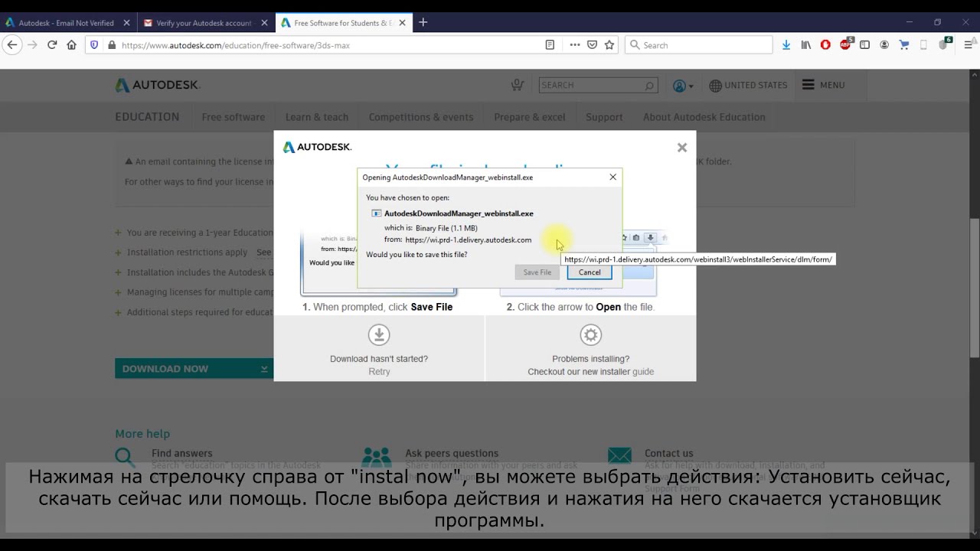Open a new browser tab
Screen dimensions: 980x551
(x=423, y=22)
